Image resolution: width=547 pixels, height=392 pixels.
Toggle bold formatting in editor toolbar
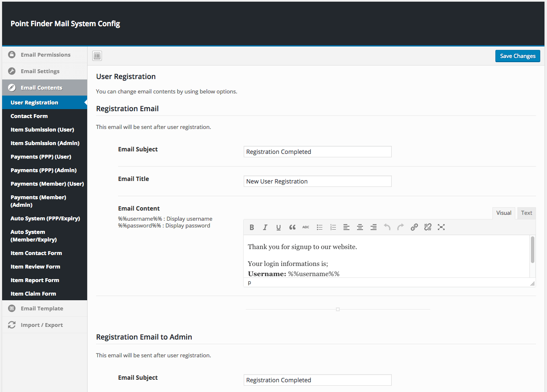(x=252, y=228)
